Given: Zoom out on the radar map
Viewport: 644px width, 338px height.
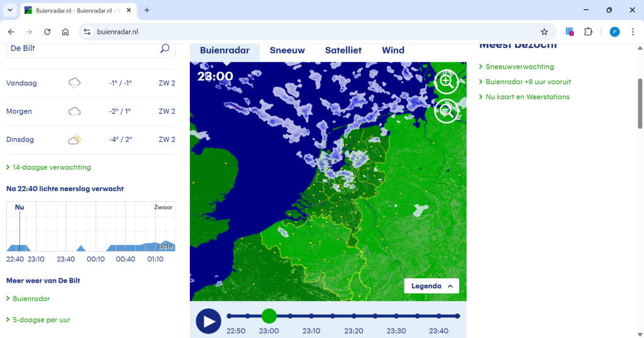Looking at the screenshot, I should [x=447, y=111].
